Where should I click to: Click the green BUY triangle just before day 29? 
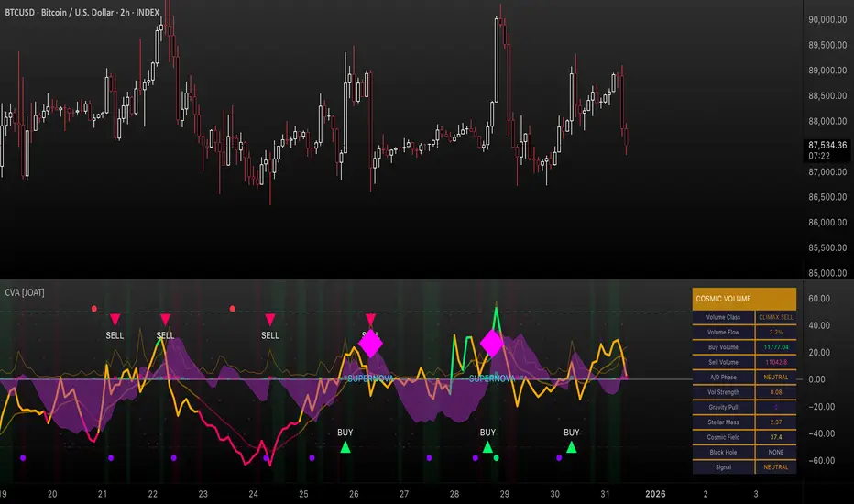pos(487,447)
